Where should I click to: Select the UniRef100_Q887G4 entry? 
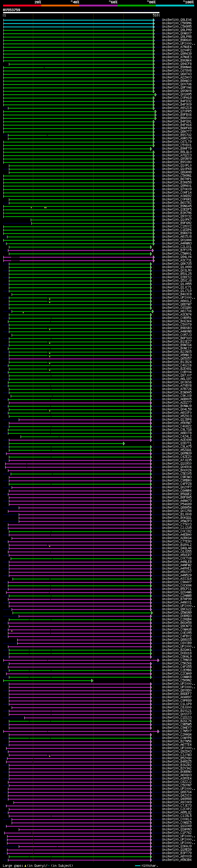[x=177, y=792]
